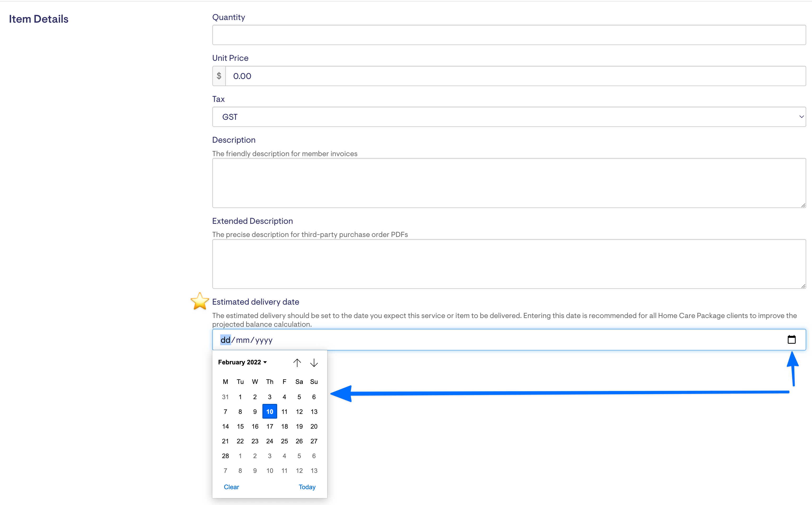
Task: Pick February 17 as delivery date
Action: coord(270,427)
